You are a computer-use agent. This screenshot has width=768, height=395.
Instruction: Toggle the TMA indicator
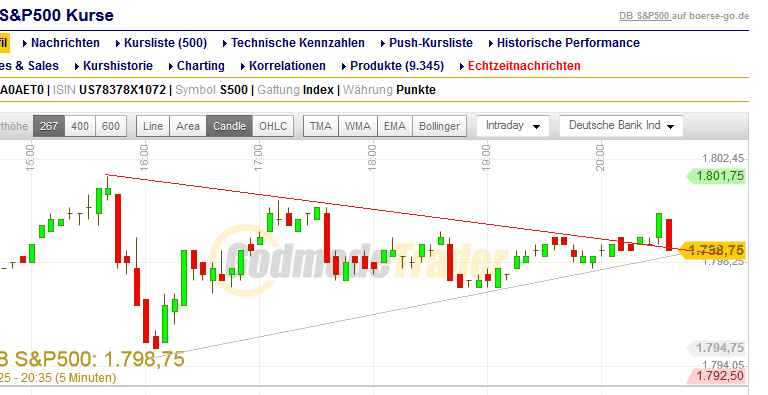click(321, 126)
